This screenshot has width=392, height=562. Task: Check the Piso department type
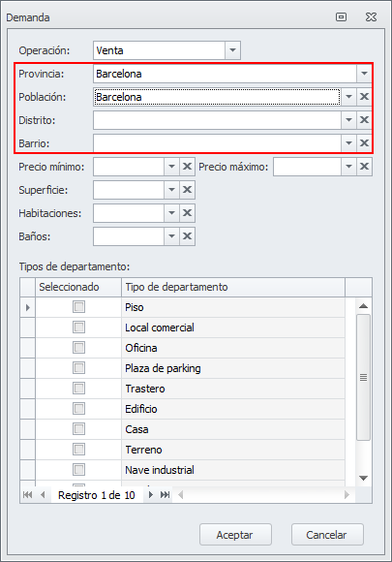pyautogui.click(x=78, y=307)
